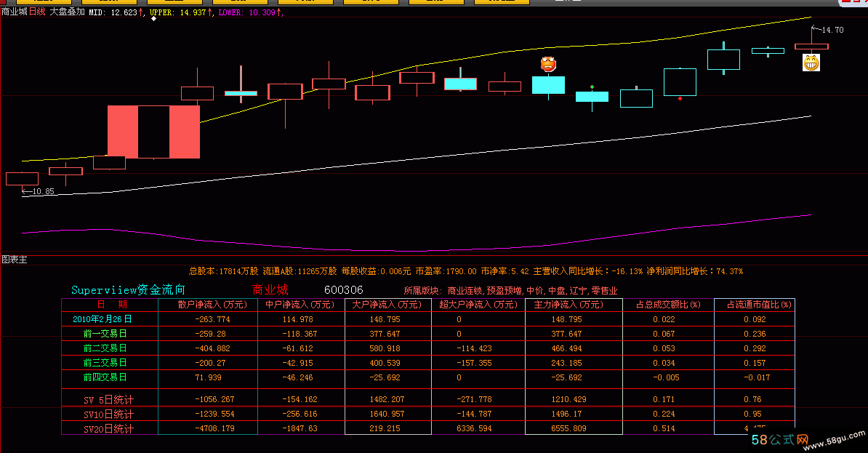The width and height of the screenshot is (868, 453).
Task: Click the 主力净流入 column header
Action: click(x=573, y=305)
